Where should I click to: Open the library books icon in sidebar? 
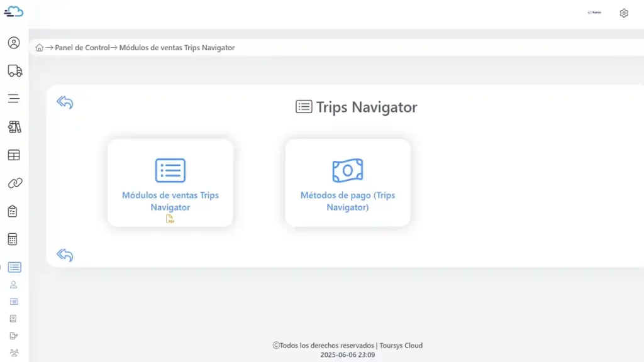coord(14,127)
